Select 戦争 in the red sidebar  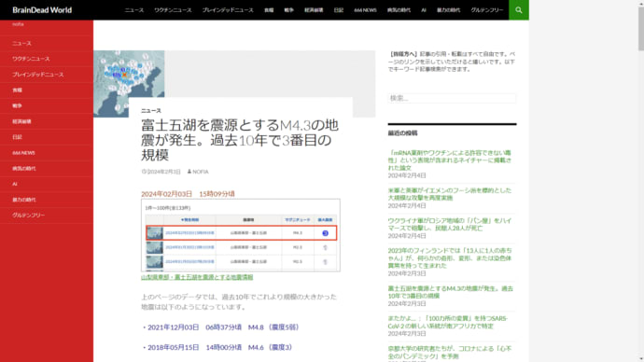pyautogui.click(x=17, y=105)
